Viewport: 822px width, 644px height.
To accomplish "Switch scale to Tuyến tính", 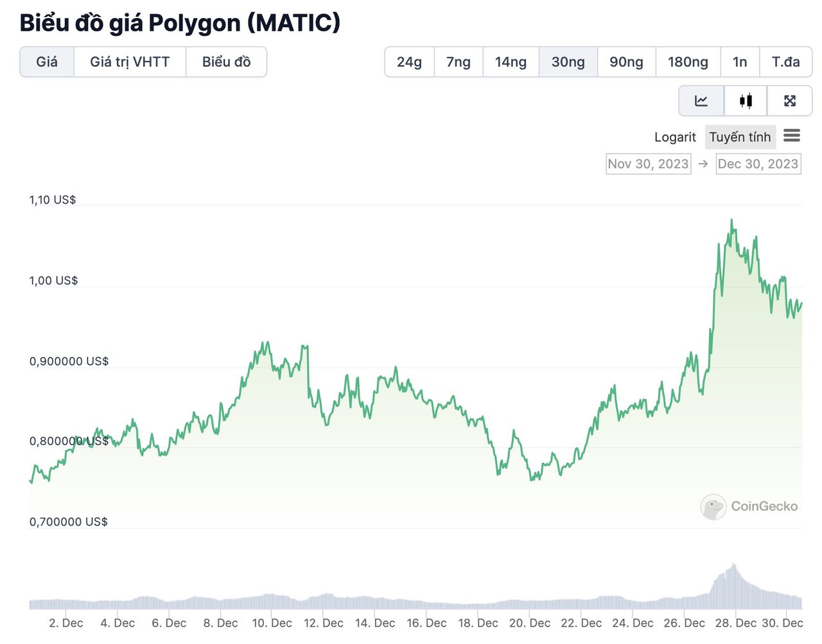I will click(740, 137).
